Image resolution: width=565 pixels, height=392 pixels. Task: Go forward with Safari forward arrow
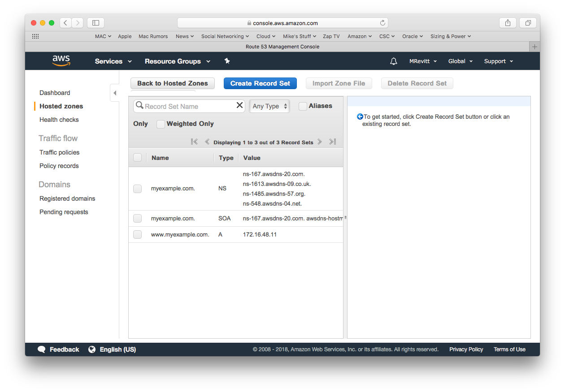[78, 23]
